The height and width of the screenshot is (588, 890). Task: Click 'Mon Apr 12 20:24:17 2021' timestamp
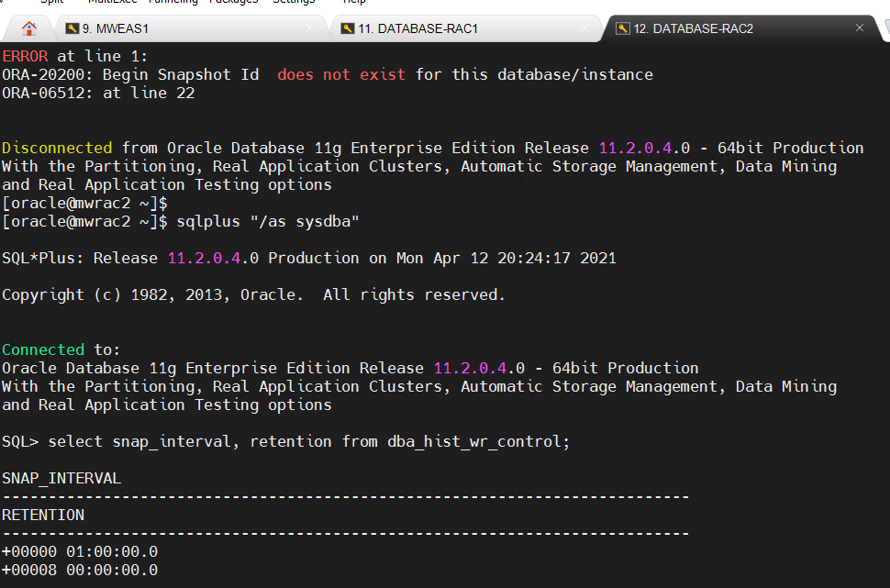tap(506, 259)
